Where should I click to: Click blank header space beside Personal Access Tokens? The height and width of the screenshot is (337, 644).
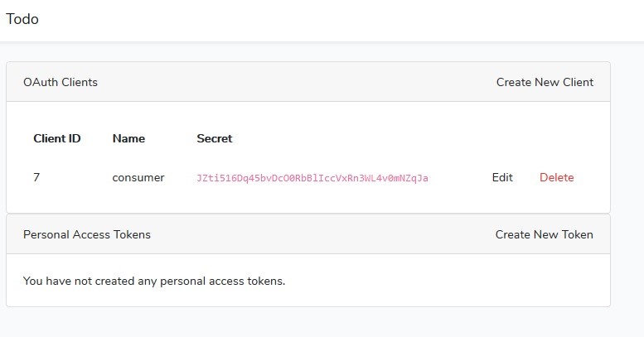(x=322, y=234)
